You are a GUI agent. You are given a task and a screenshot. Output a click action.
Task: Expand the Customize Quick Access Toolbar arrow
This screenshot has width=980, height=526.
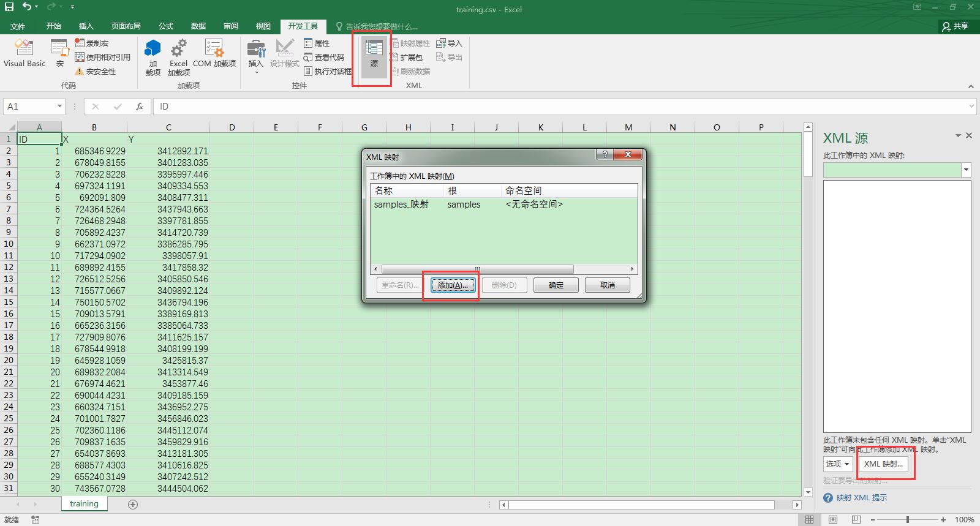click(73, 7)
